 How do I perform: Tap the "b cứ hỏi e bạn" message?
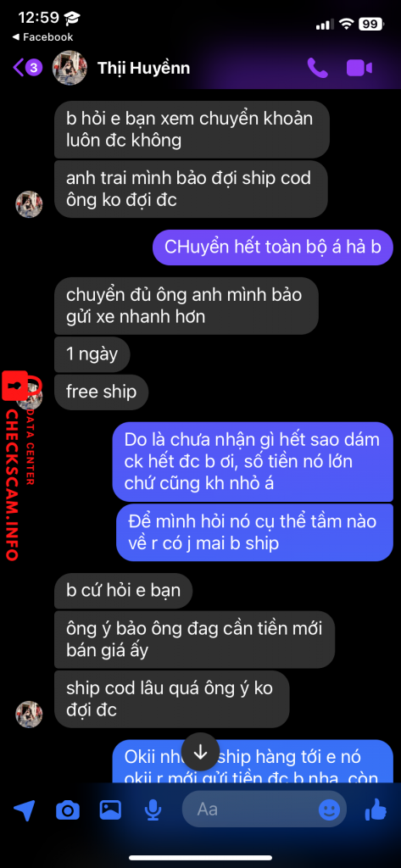tap(123, 591)
